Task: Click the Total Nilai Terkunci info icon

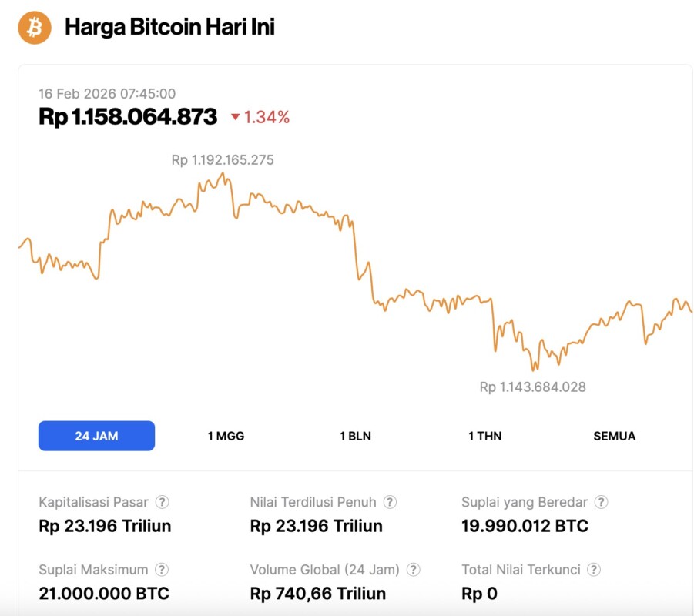Action: (x=594, y=570)
